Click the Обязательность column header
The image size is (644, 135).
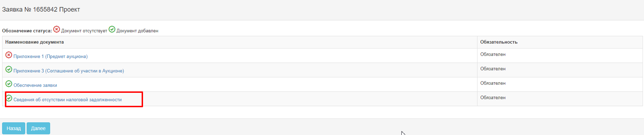tap(499, 42)
